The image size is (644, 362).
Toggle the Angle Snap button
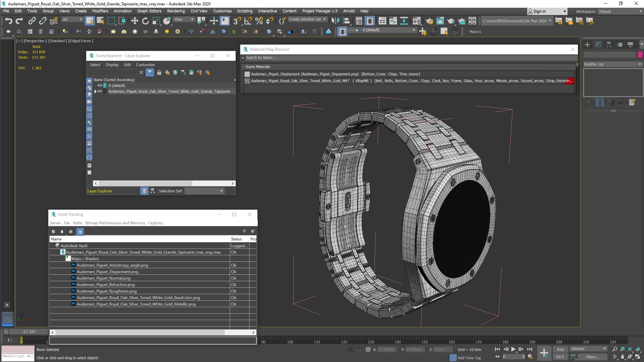(248, 21)
